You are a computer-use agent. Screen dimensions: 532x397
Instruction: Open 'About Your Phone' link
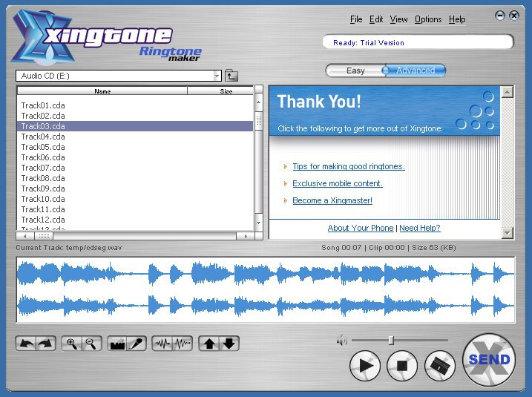[361, 228]
